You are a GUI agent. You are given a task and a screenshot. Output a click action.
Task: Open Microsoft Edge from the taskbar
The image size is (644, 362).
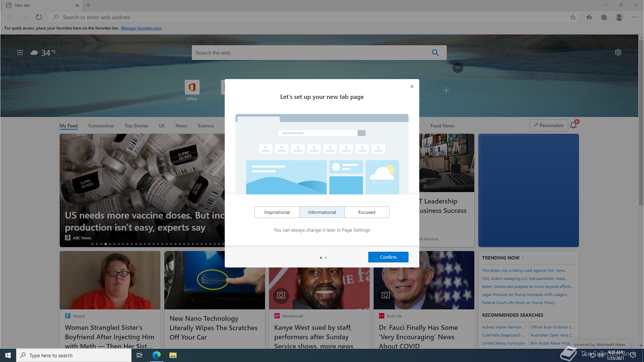(157, 355)
